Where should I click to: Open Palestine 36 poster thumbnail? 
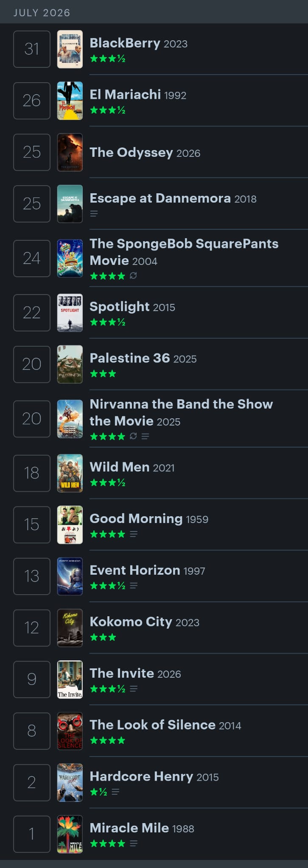[70, 364]
